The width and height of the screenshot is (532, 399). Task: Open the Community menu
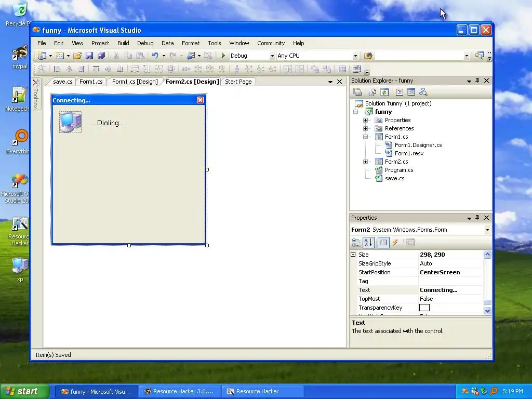pyautogui.click(x=271, y=43)
